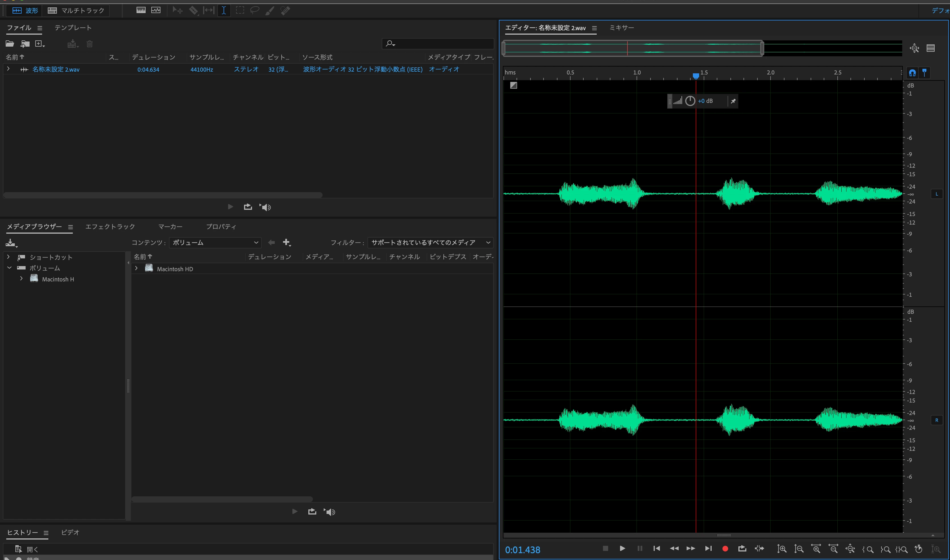Screen dimensions: 950x560
Task: Click the red Record button
Action: click(725, 549)
